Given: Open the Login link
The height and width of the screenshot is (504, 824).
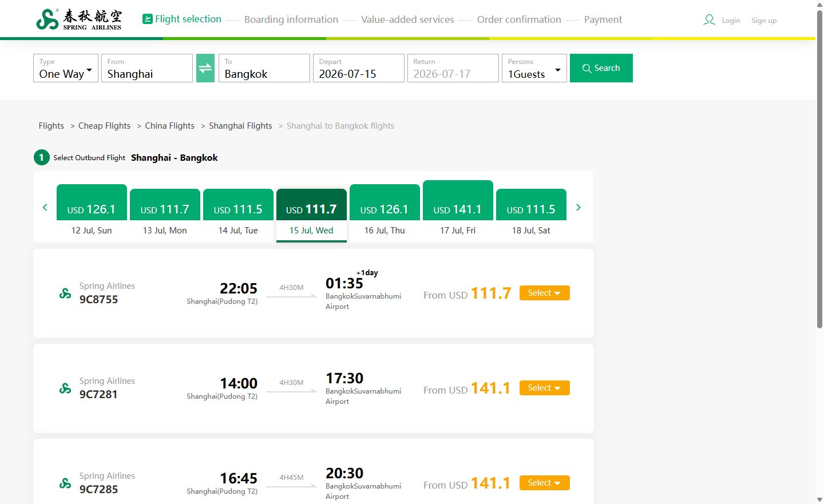Looking at the screenshot, I should pos(731,21).
